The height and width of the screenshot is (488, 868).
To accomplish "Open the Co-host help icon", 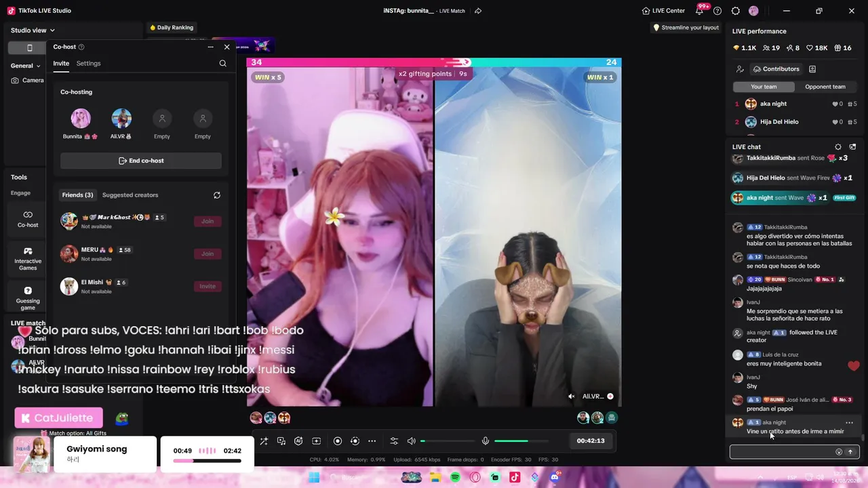I will (x=81, y=47).
